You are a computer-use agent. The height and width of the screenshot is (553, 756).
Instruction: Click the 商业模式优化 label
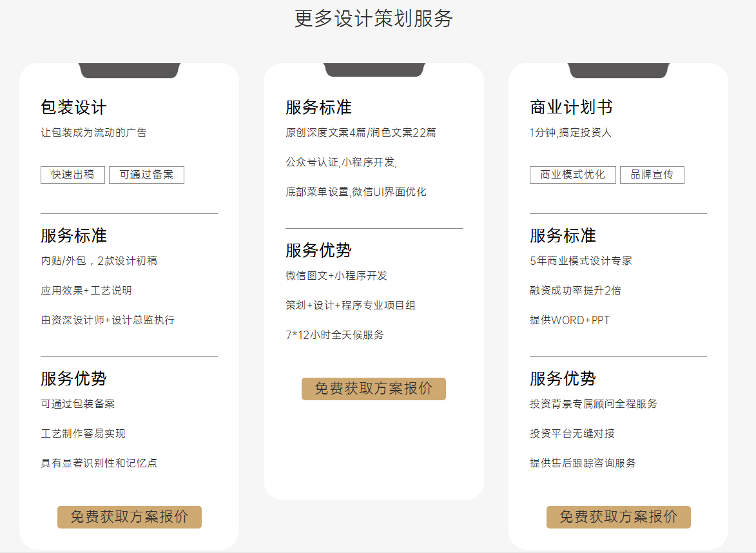(572, 175)
